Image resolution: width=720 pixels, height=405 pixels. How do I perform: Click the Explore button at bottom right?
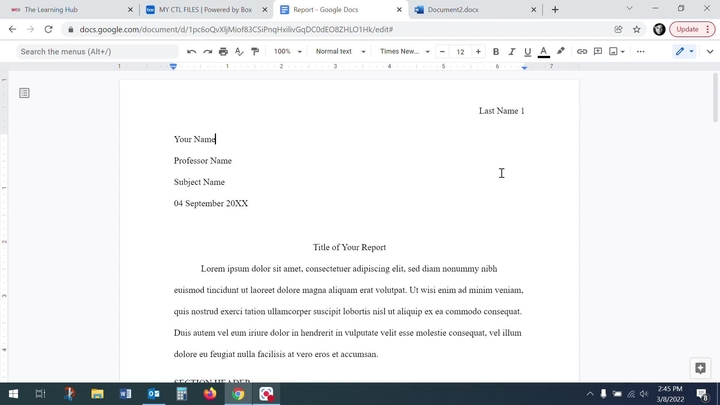[700, 368]
